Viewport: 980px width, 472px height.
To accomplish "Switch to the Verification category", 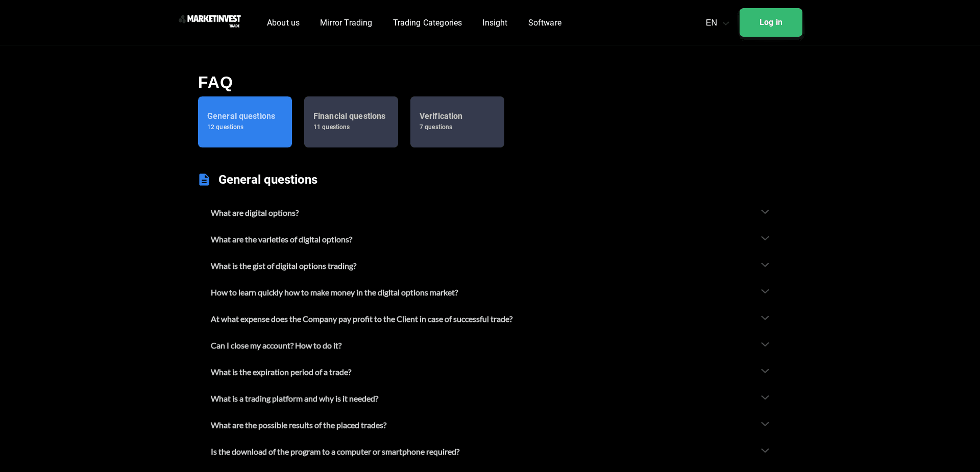I will [457, 121].
